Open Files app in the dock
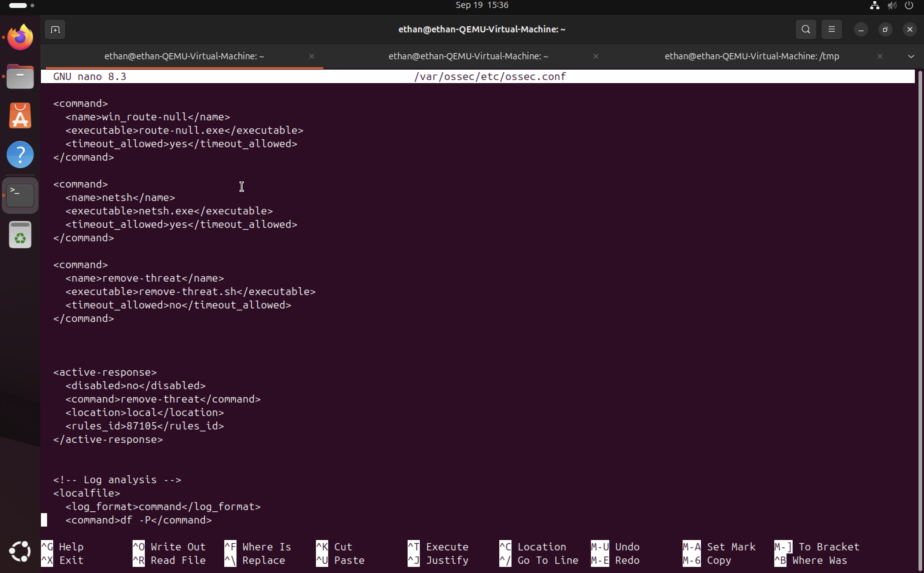 (20, 77)
